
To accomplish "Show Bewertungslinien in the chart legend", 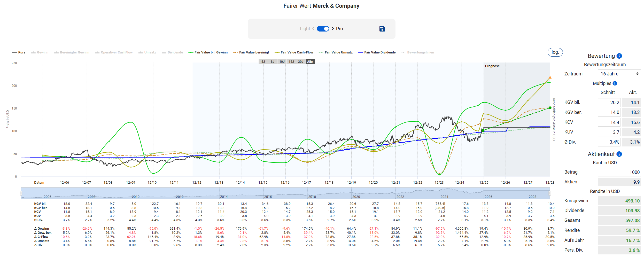I will (418, 52).
